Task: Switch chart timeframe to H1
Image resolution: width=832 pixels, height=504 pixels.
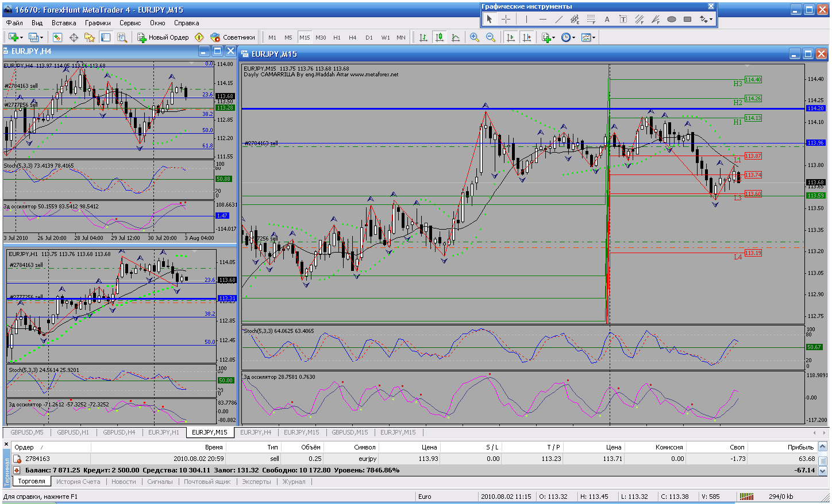Action: 337,37
